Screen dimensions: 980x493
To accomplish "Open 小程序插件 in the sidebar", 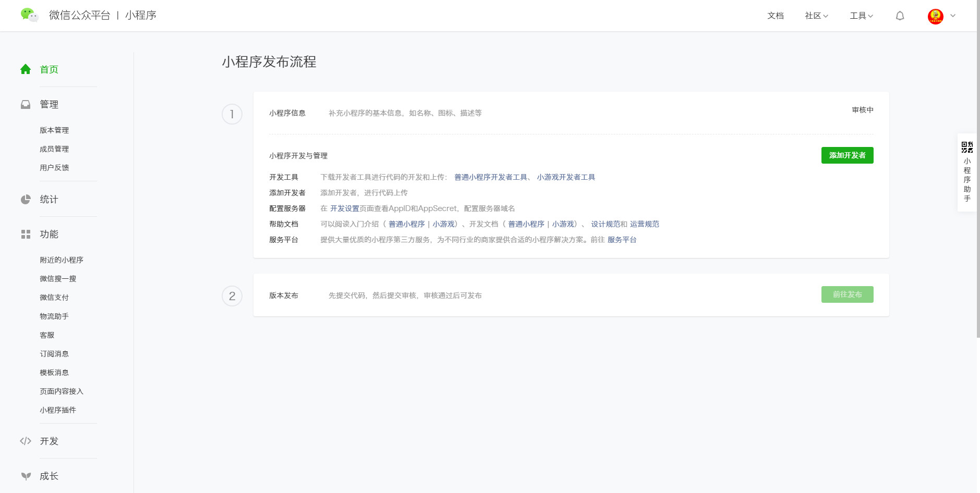I will (x=58, y=410).
